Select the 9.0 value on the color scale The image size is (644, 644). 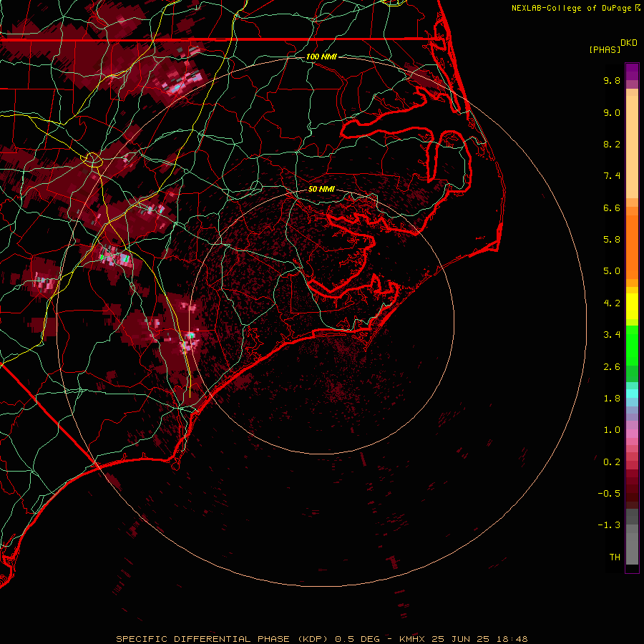click(612, 112)
